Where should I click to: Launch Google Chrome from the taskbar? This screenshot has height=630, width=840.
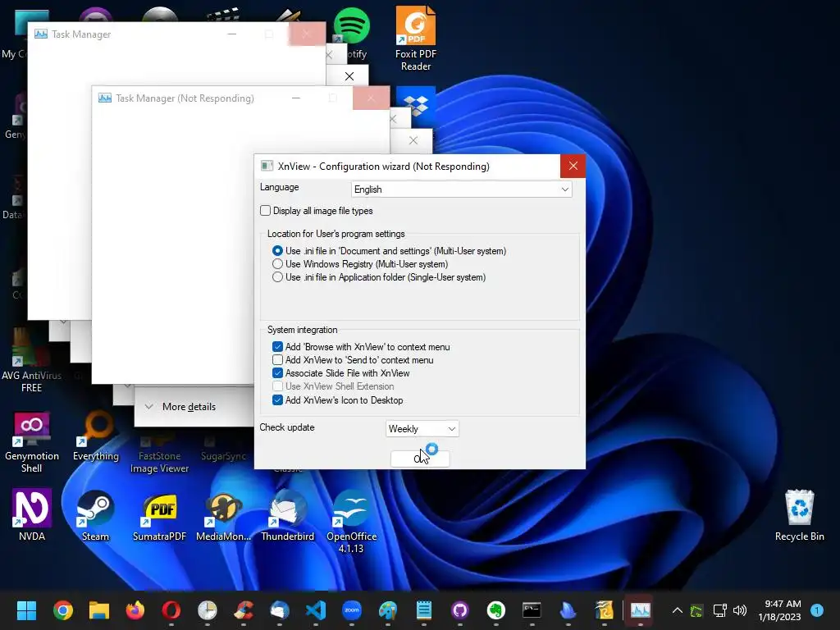(x=63, y=610)
